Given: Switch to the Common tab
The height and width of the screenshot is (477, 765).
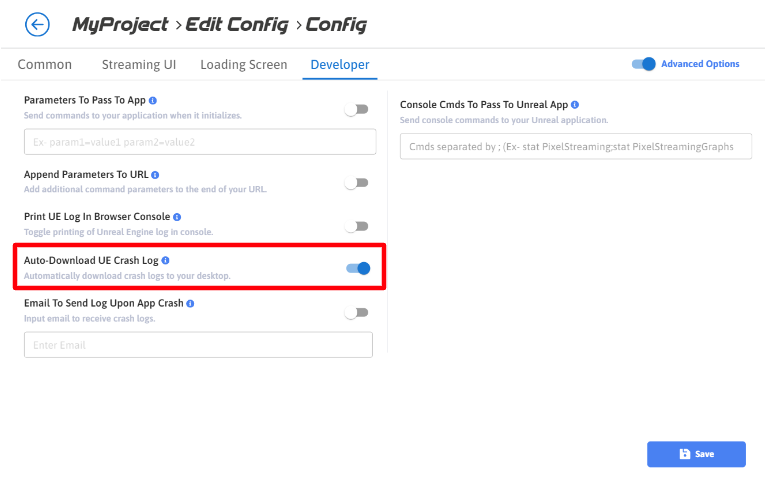Looking at the screenshot, I should click(45, 65).
